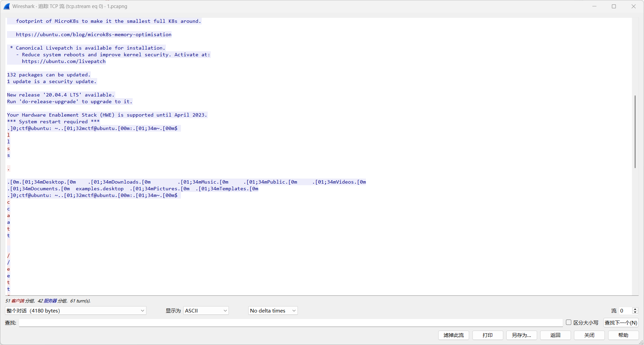The height and width of the screenshot is (345, 644).
Task: Click the 查找 search text field
Action: [x=291, y=323]
